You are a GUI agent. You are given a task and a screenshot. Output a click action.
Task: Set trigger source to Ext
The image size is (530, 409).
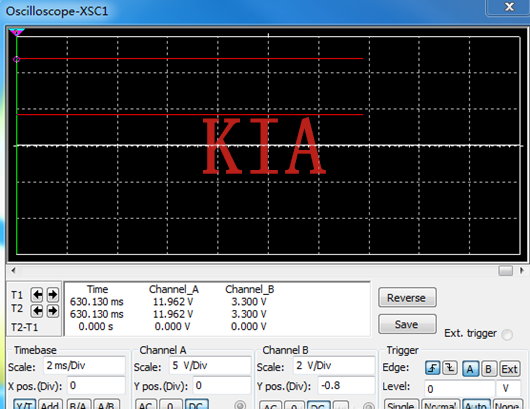(509, 369)
